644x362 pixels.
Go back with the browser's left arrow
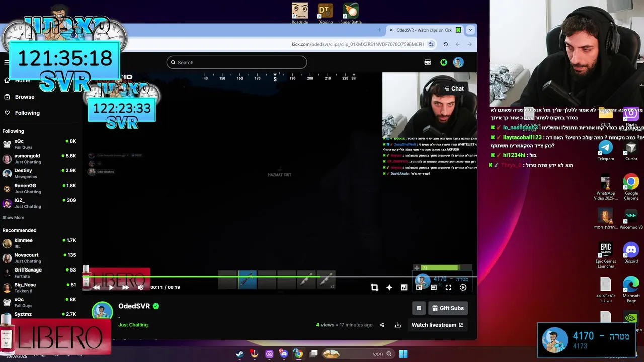[x=457, y=44]
